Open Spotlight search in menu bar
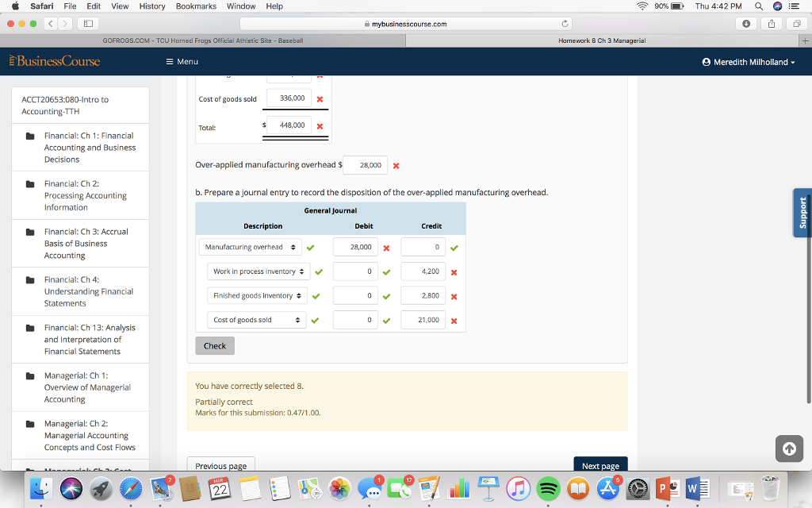 coord(759,6)
